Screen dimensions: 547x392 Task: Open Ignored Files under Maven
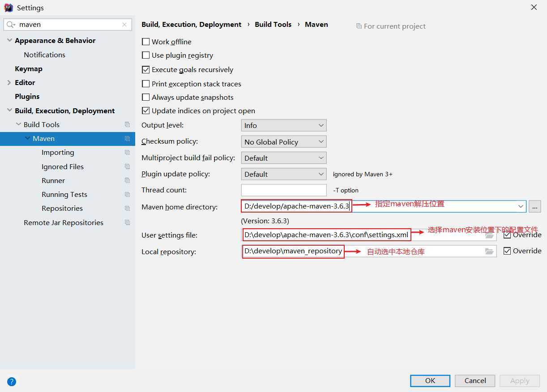63,166
